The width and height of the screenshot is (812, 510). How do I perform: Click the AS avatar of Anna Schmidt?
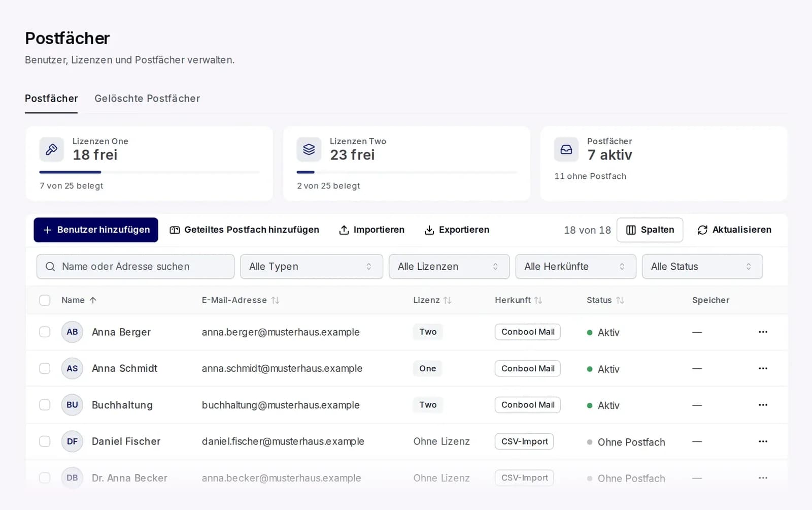pyautogui.click(x=72, y=368)
